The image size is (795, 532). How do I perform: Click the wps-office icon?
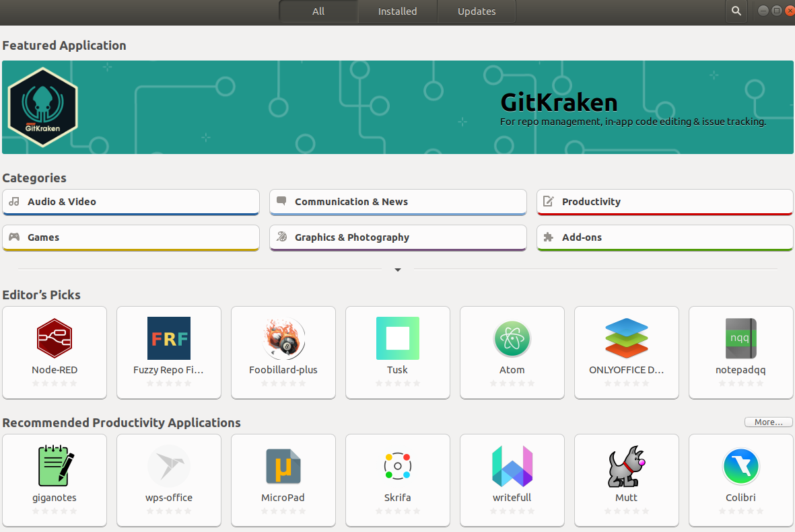[x=169, y=465]
